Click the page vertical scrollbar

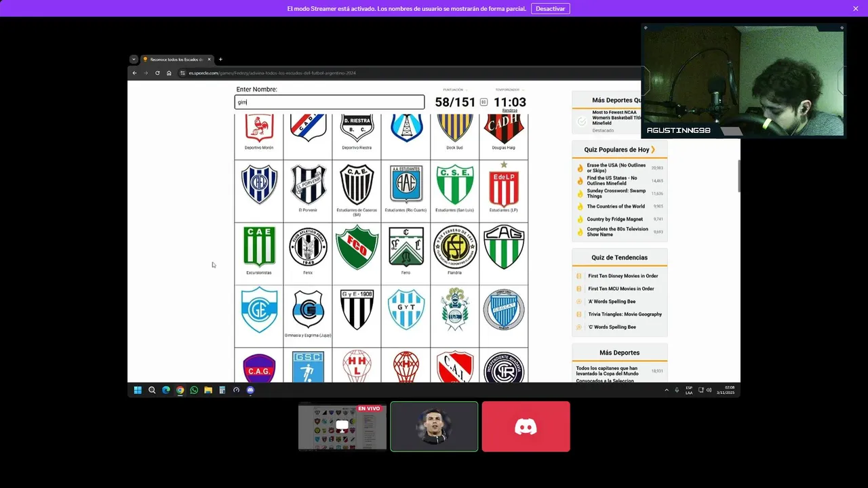pos(738,176)
